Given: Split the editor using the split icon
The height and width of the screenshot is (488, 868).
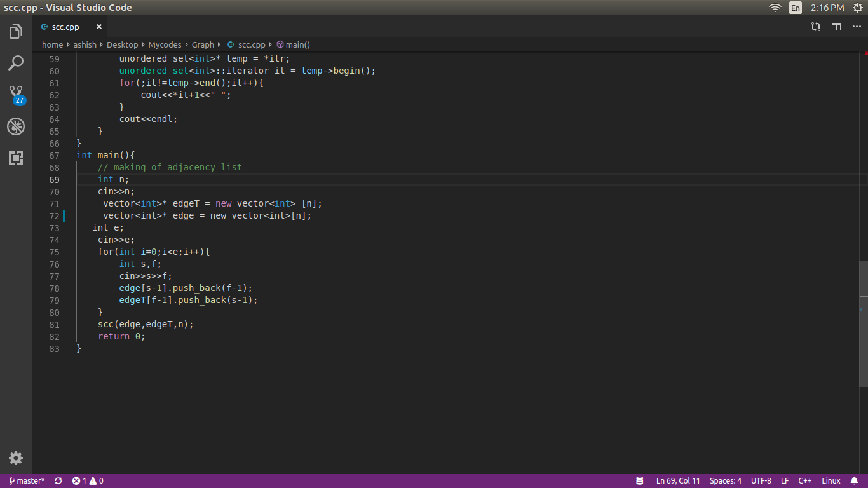Looking at the screenshot, I should [836, 27].
